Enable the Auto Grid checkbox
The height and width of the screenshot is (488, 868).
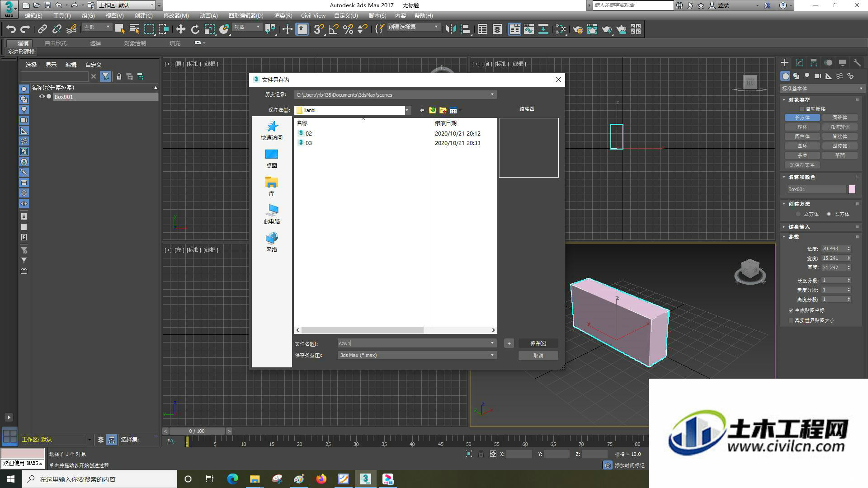802,109
